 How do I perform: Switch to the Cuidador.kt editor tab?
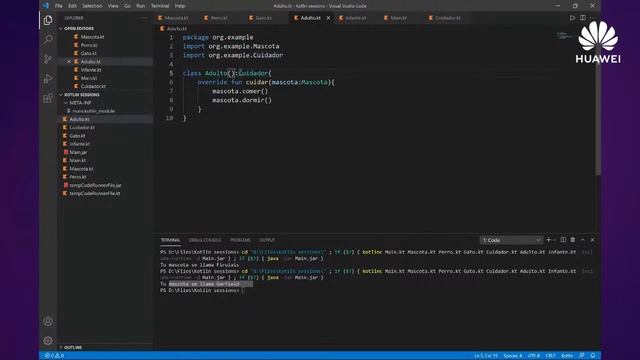pos(447,18)
